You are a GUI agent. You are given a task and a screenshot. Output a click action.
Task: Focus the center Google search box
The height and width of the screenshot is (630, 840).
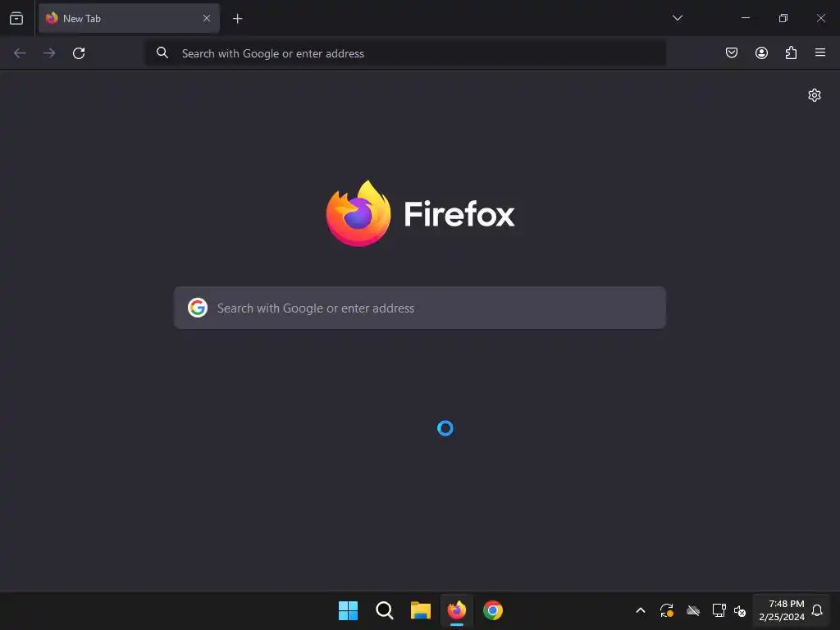(x=420, y=308)
